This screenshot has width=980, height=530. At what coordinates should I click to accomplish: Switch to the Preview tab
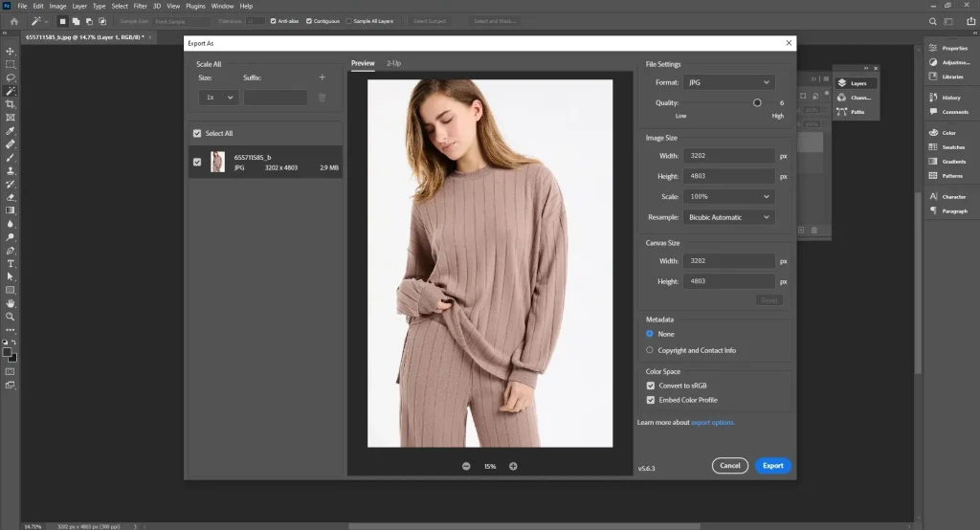pos(363,63)
